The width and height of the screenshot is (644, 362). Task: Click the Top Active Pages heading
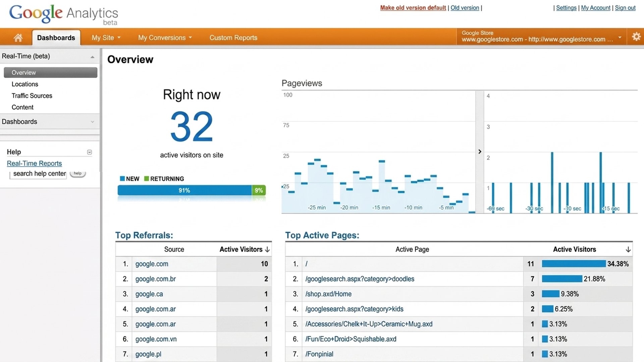click(x=322, y=235)
